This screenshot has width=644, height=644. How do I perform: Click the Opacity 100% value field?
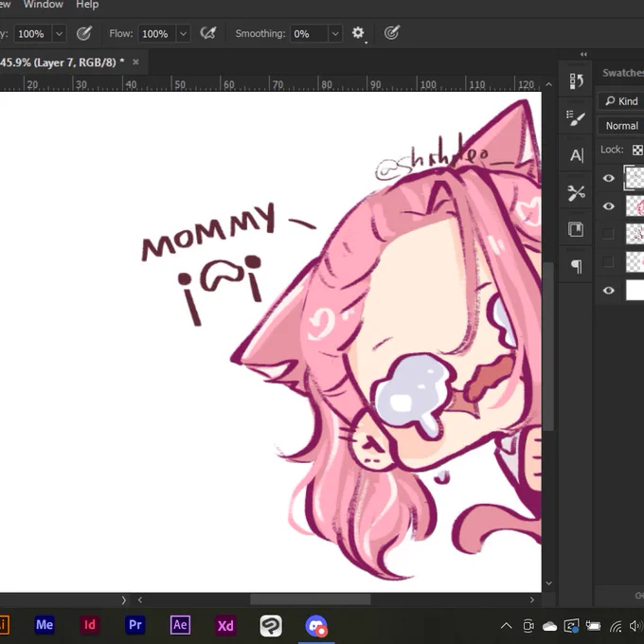(33, 34)
